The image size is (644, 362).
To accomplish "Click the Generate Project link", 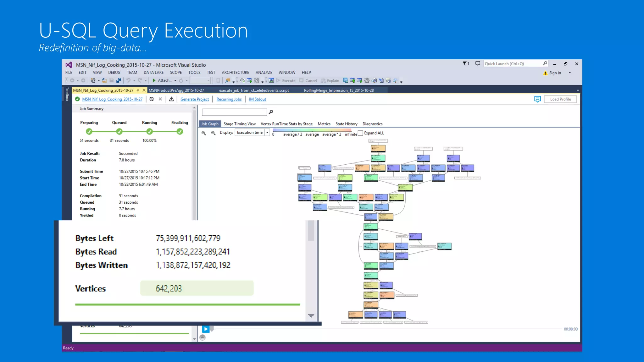I will pos(194,99).
